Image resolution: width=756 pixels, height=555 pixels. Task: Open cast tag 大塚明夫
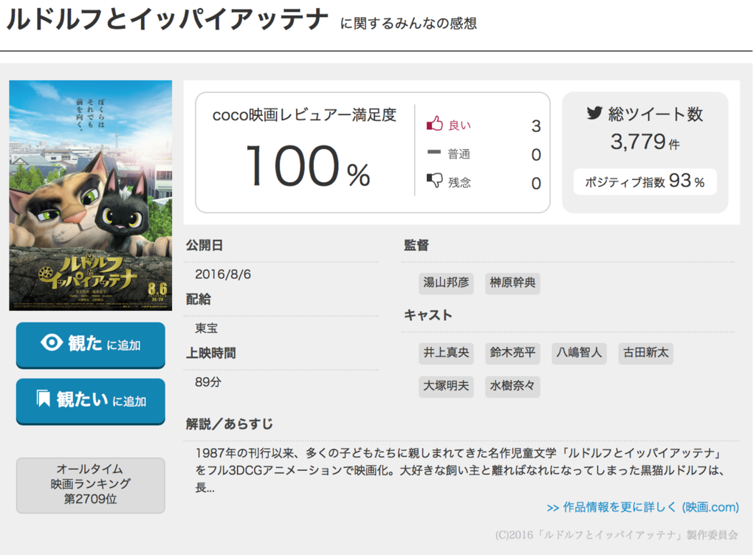(x=446, y=387)
